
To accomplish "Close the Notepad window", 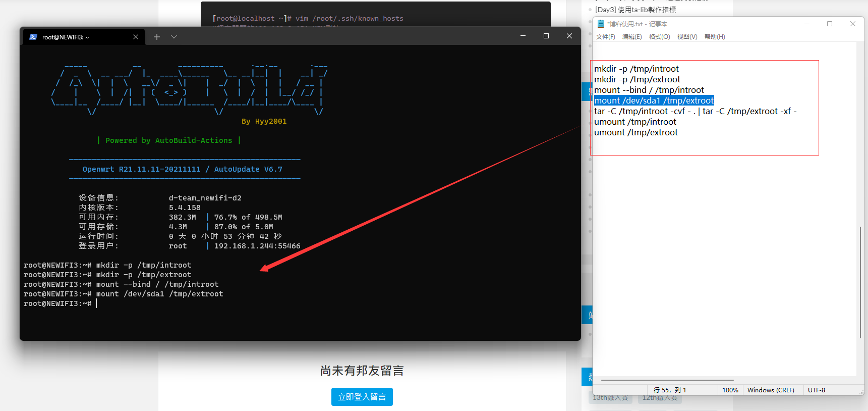I will [x=853, y=24].
